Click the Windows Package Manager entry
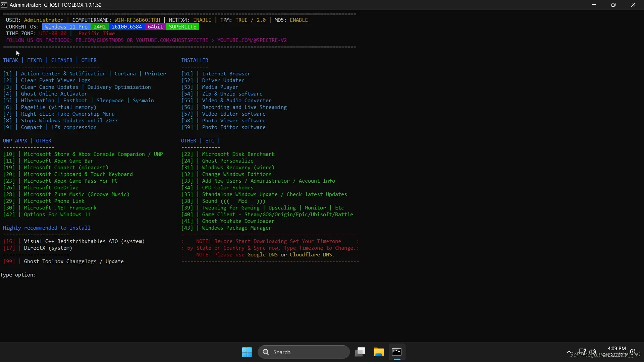 point(236,228)
